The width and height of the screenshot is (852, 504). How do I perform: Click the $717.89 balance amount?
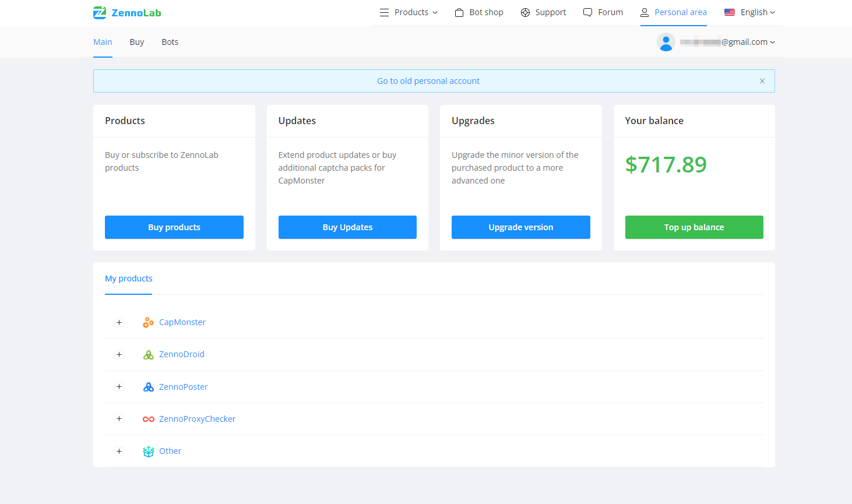666,165
